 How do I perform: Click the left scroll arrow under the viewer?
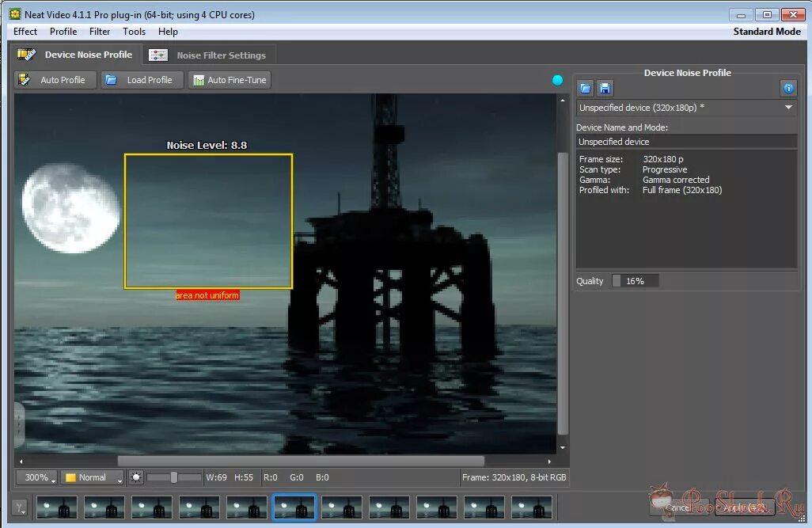click(x=21, y=462)
